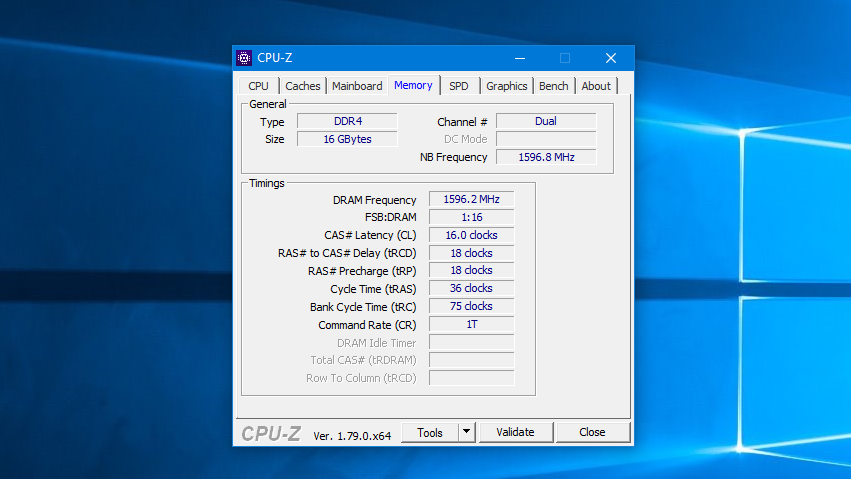Click the CPU-Z app icon in title bar
Viewport: 851px width, 479px height.
point(244,58)
